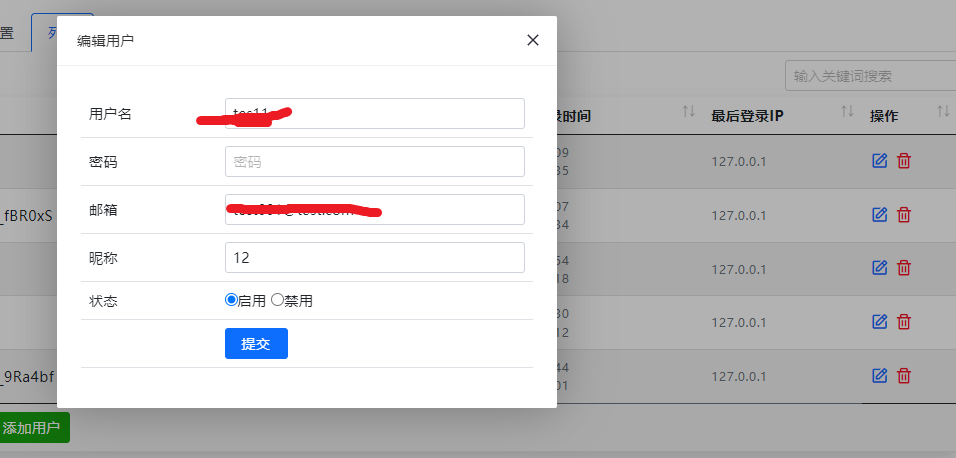Viewport: 956px width, 458px height.
Task: Click the 邮箱 label
Action: (x=103, y=210)
